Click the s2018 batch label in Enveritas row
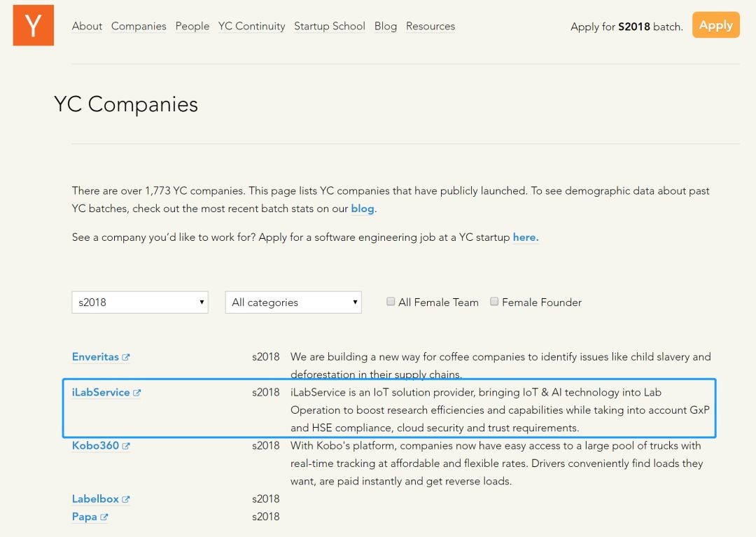Screen dimensions: 756x537 [x=266, y=357]
